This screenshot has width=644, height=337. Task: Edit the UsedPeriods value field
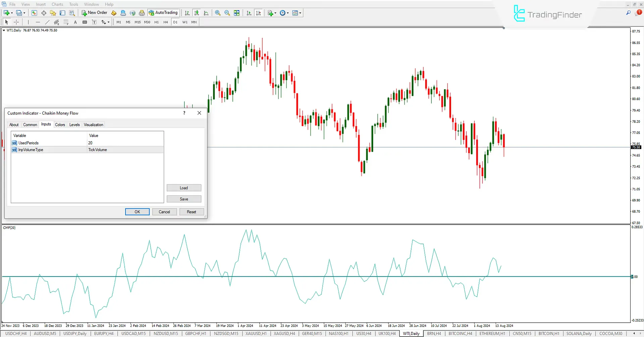pyautogui.click(x=101, y=143)
